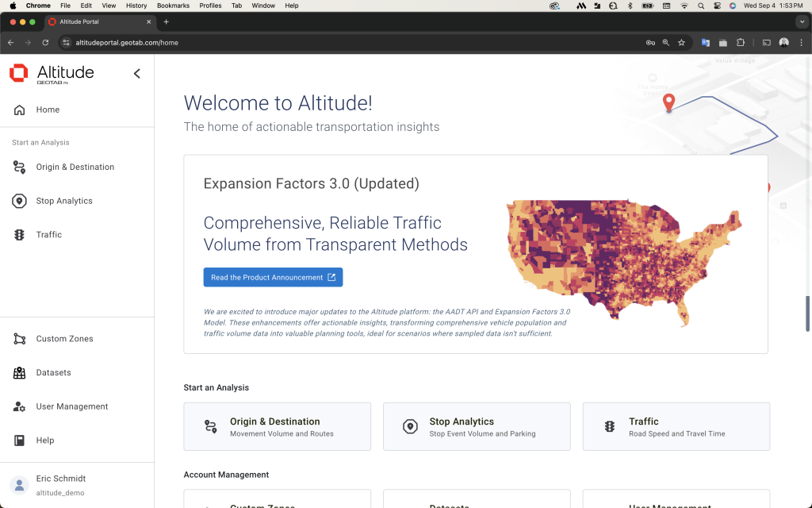The width and height of the screenshot is (812, 508).
Task: Open the Stop Analytics analysis card
Action: (477, 426)
